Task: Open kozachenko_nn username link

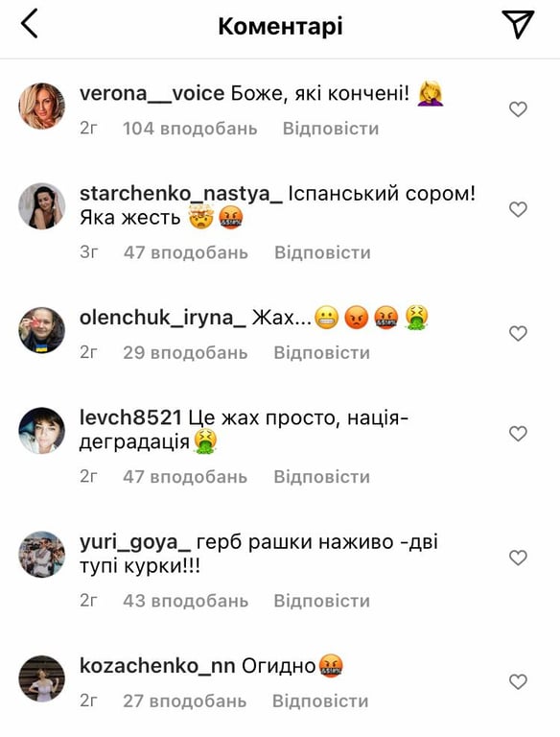Action: tap(157, 666)
